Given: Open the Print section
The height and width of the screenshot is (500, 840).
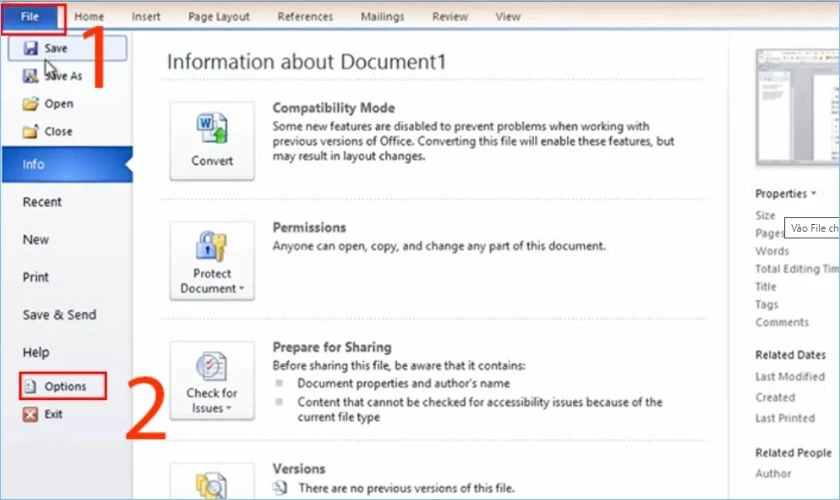Looking at the screenshot, I should point(35,277).
